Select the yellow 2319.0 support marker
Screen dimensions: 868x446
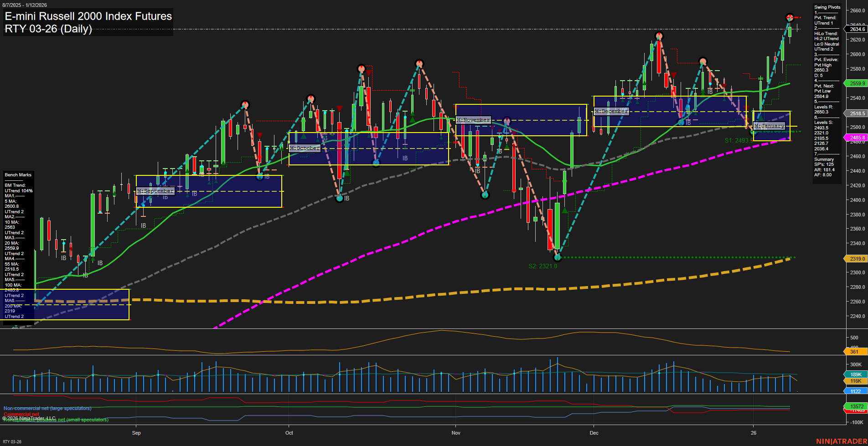click(x=856, y=258)
